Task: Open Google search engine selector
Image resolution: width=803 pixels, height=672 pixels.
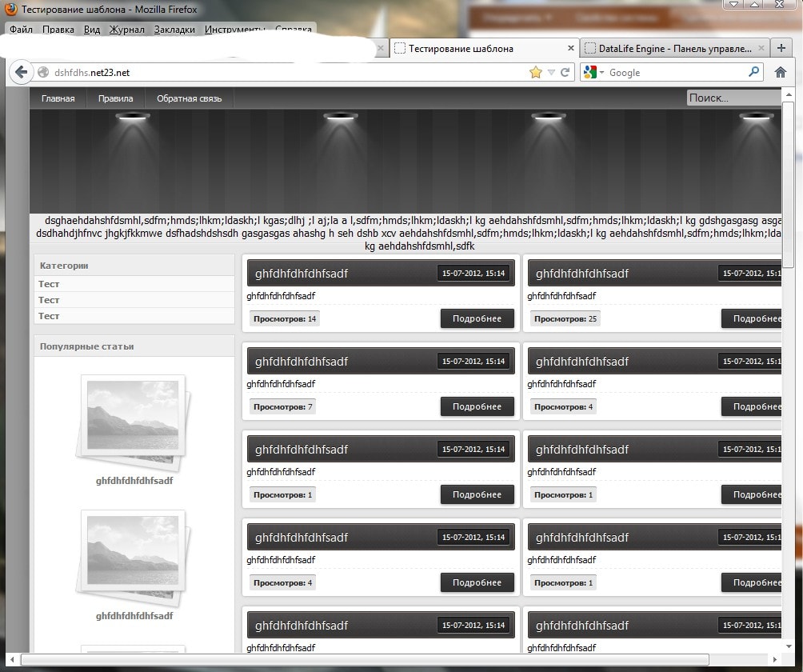Action: (593, 72)
